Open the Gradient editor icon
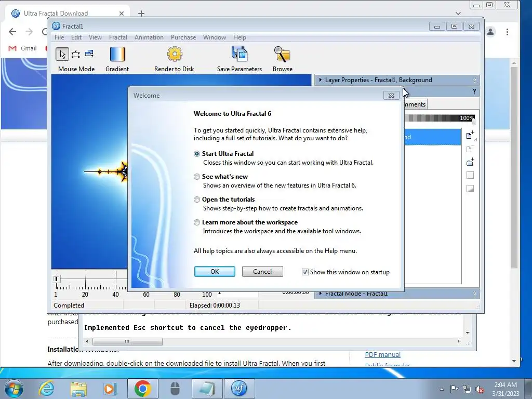Viewport: 532px width, 399px height. (x=117, y=54)
